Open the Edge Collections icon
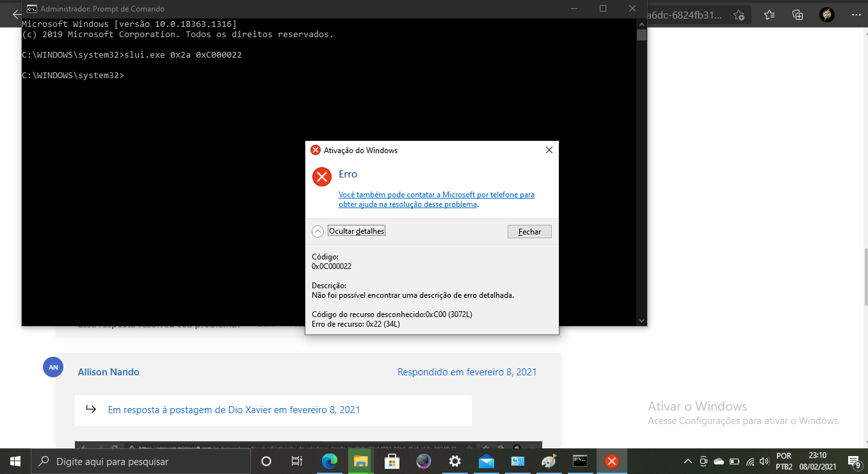The image size is (868, 474). [x=798, y=15]
